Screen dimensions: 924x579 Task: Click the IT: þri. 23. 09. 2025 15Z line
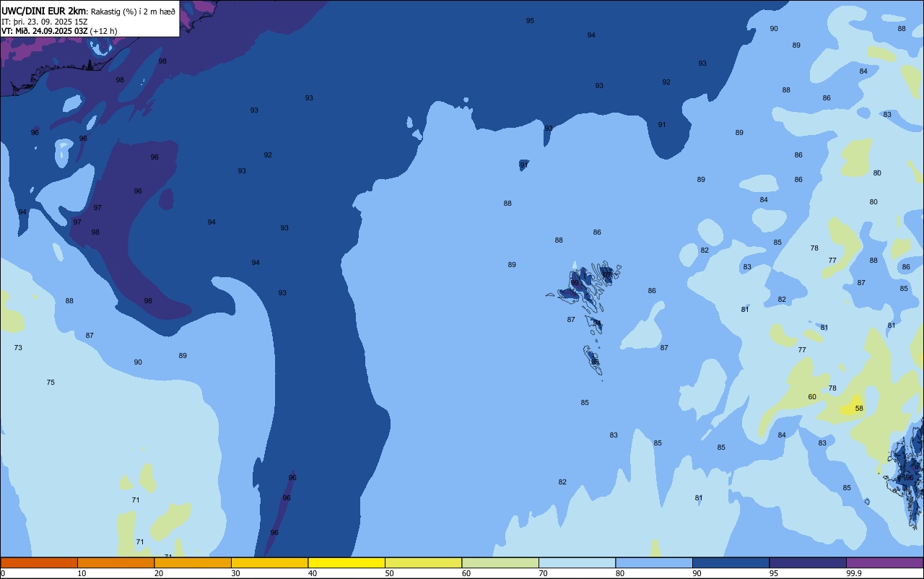coord(45,22)
